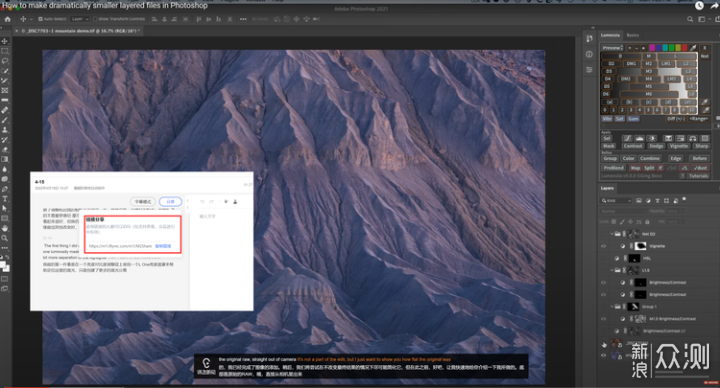
Task: Select the Zoom tool
Action: [x=5, y=238]
